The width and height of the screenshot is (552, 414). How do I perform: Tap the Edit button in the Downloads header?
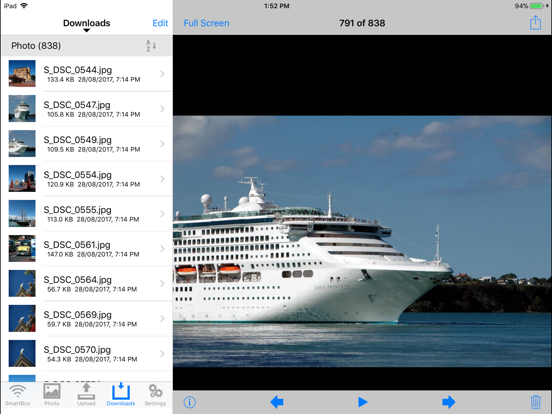pyautogui.click(x=160, y=23)
